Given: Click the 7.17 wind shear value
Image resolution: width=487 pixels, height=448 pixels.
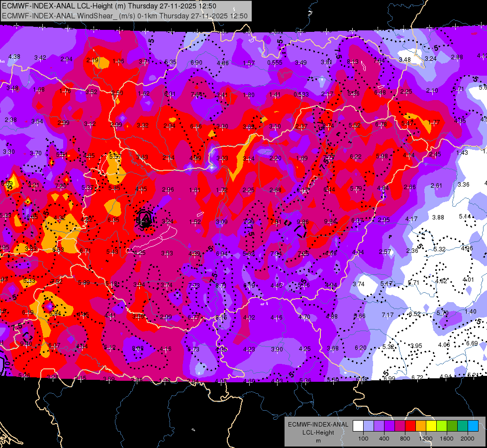Looking at the screenshot, I should point(388,315).
